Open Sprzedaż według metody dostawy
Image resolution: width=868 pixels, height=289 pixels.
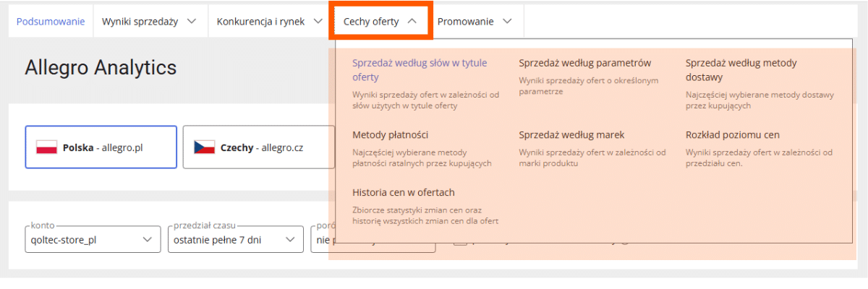tap(741, 70)
